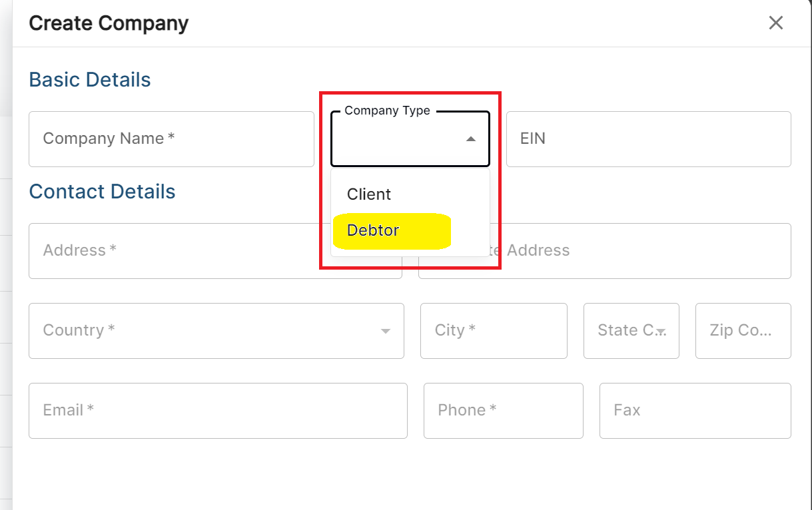
Task: Click the Company Name input field
Action: point(171,139)
